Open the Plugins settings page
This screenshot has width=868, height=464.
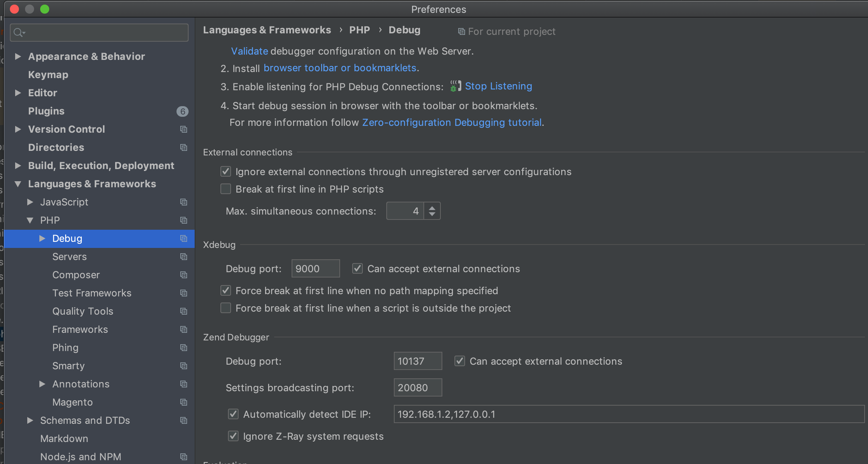tap(46, 111)
